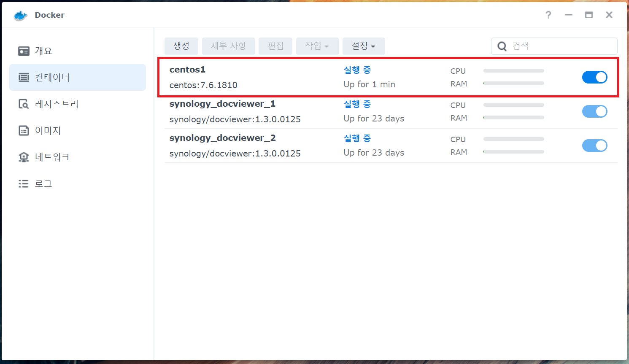Click the 개요 overview sidebar icon
This screenshot has height=364, width=629.
click(24, 51)
